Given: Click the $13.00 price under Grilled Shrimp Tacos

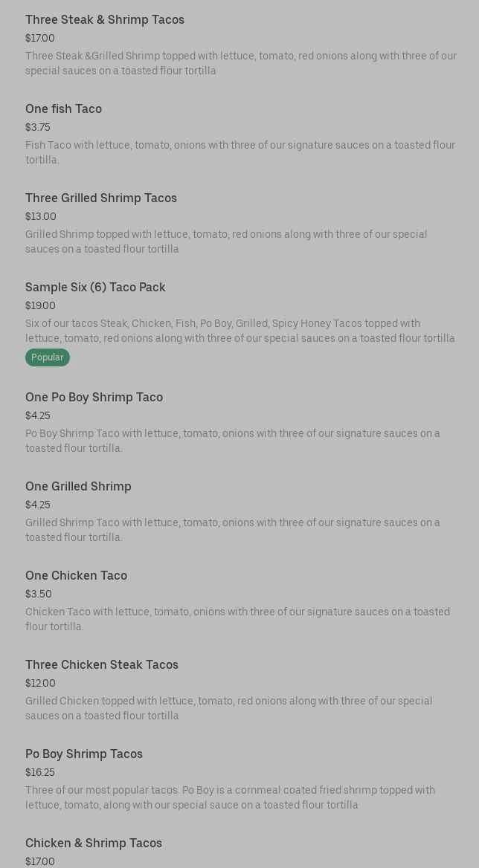Looking at the screenshot, I should point(41,217).
